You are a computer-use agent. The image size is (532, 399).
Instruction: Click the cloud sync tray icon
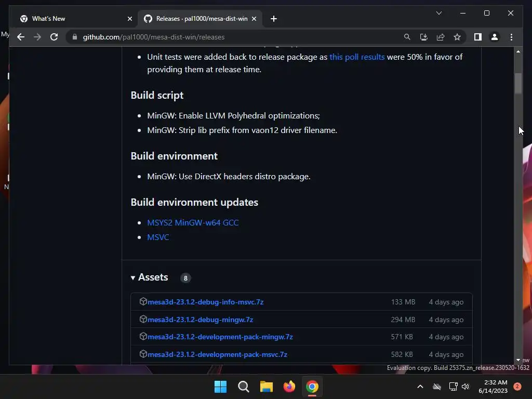[x=437, y=387]
